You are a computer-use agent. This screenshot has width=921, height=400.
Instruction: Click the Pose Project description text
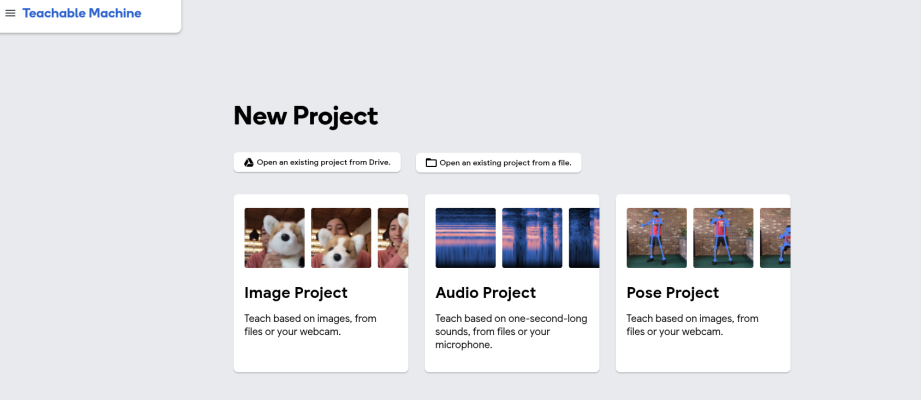(x=693, y=325)
